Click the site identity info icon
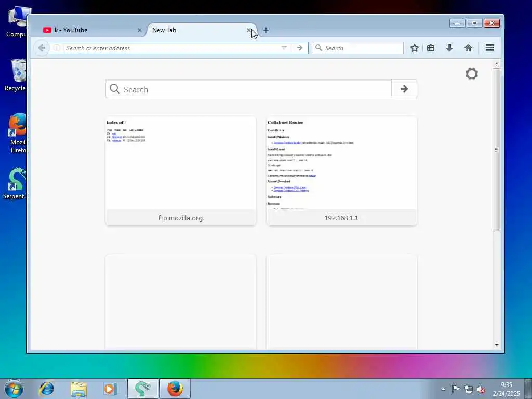The height and width of the screenshot is (399, 532). click(x=57, y=48)
